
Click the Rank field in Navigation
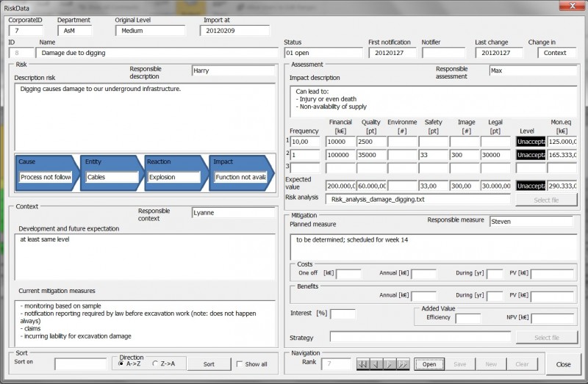[x=336, y=363]
